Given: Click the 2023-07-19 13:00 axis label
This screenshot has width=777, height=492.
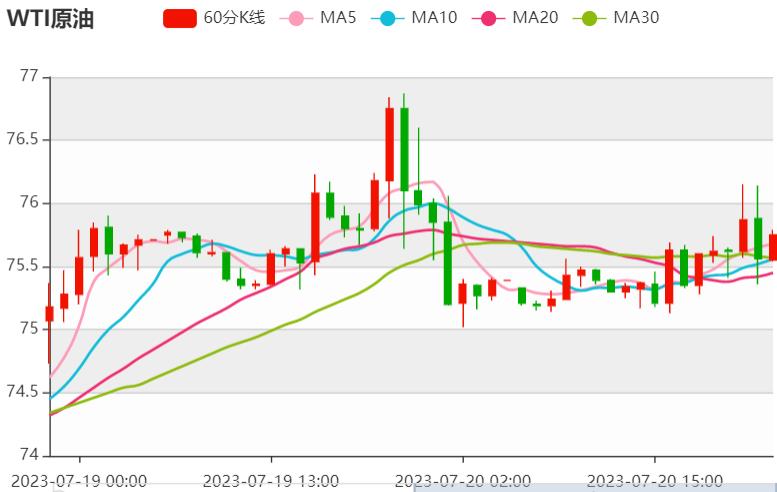Looking at the screenshot, I should (271, 481).
